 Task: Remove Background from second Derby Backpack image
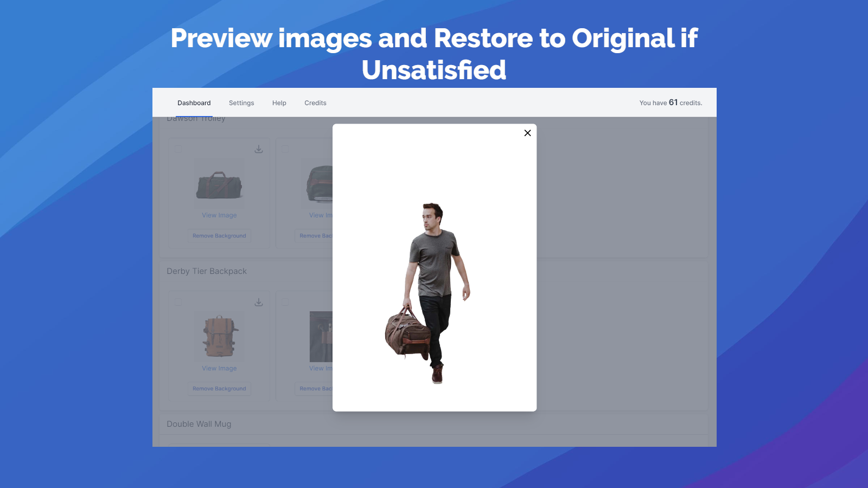[314, 389]
